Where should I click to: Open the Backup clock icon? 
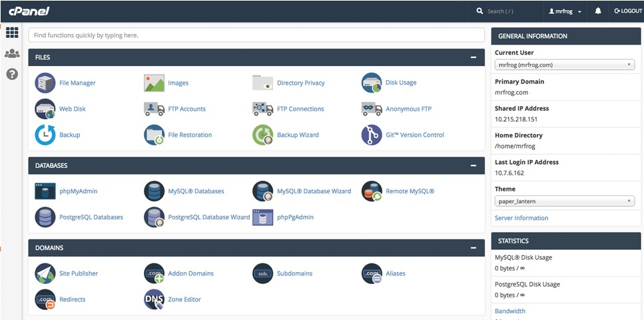(x=45, y=135)
